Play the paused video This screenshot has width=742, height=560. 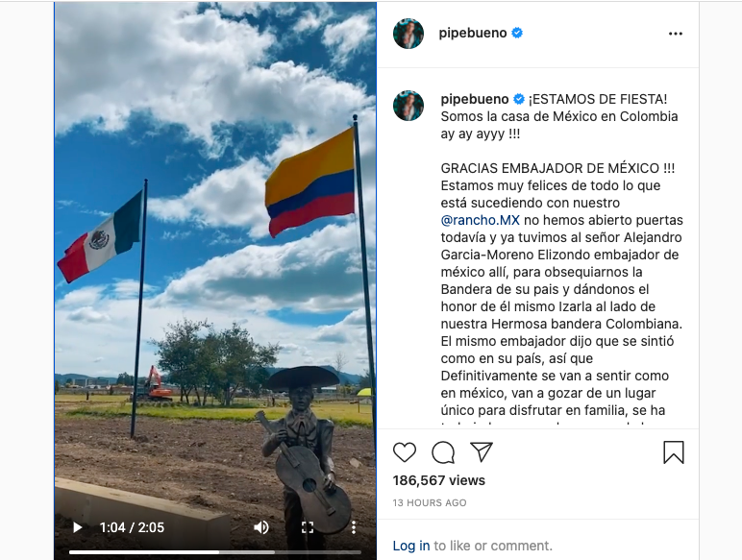coord(77,527)
